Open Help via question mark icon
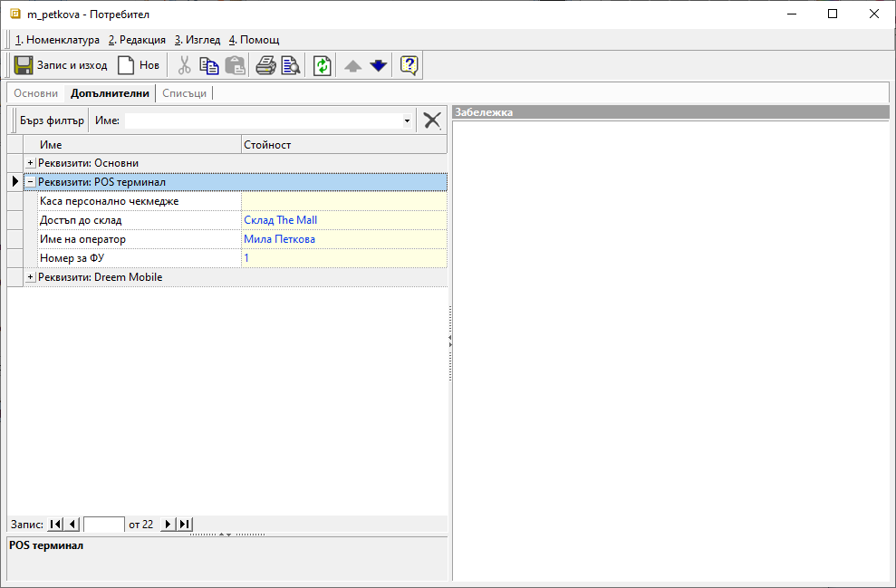Image resolution: width=896 pixels, height=588 pixels. pos(409,65)
